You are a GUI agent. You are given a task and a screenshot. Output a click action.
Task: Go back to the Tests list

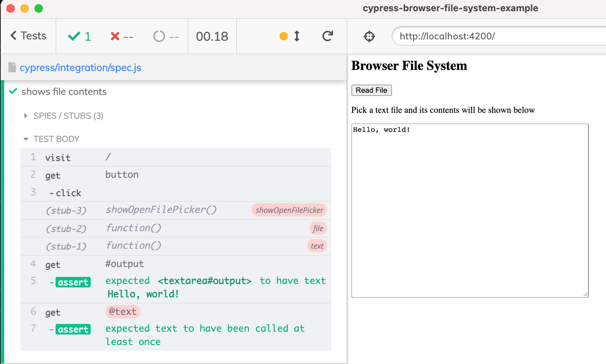click(x=32, y=35)
